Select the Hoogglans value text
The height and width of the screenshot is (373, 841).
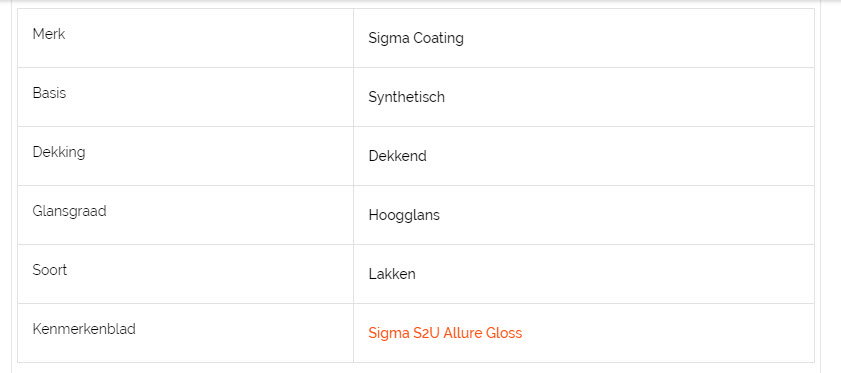click(x=404, y=216)
